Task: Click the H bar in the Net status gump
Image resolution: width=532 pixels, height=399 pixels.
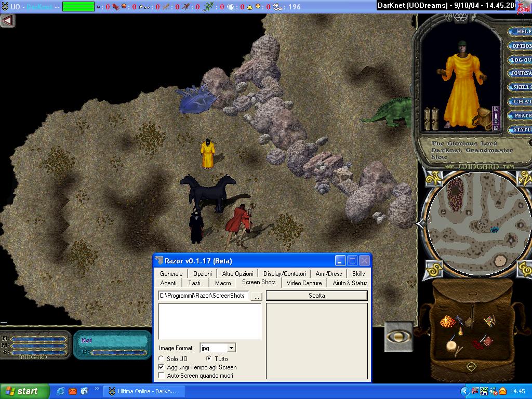Action: tap(119, 353)
